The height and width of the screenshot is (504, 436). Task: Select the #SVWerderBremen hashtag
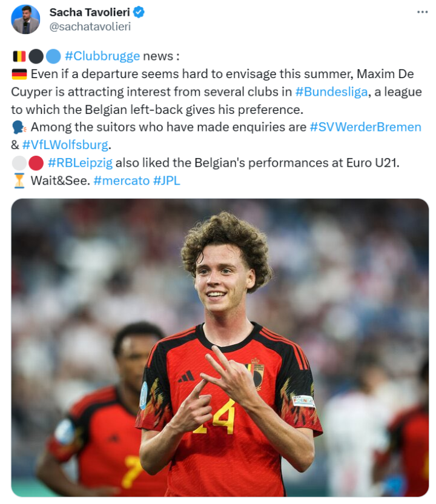tap(365, 127)
